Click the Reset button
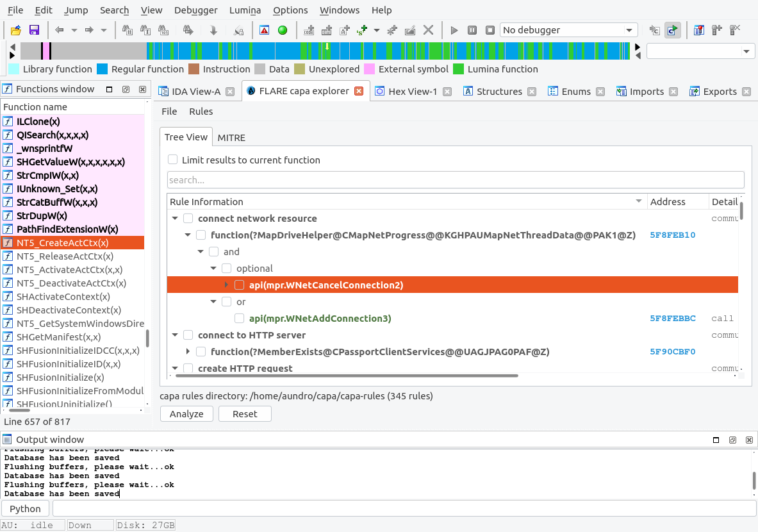 [x=245, y=414]
